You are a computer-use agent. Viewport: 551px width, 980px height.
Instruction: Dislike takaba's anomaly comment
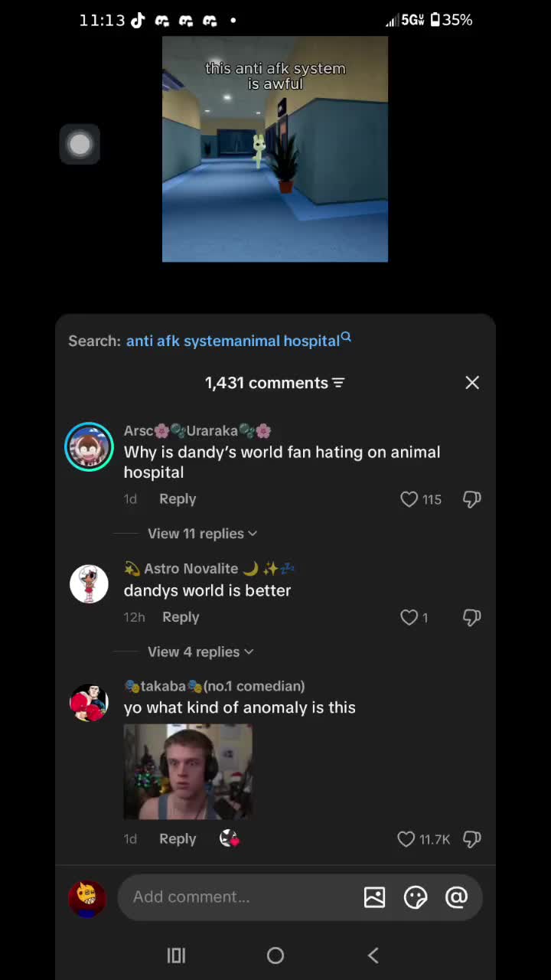(x=471, y=839)
